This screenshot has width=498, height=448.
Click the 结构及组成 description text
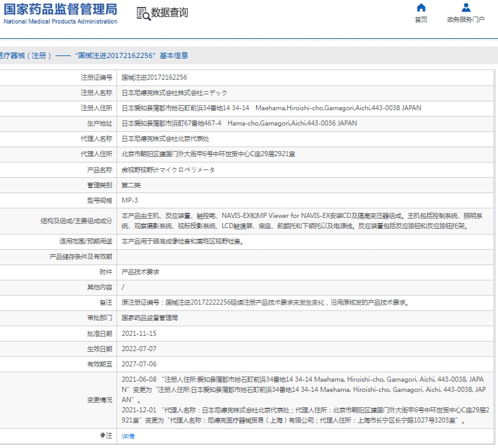click(302, 221)
